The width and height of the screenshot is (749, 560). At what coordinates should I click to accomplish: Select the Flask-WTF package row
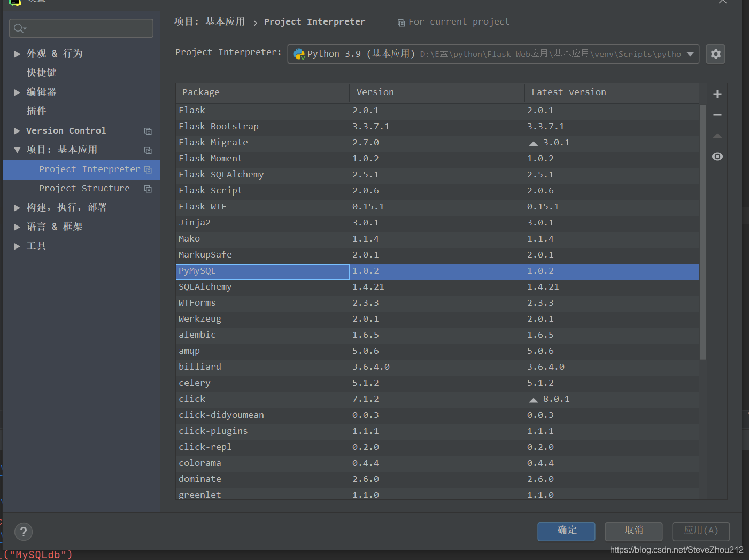pos(437,207)
